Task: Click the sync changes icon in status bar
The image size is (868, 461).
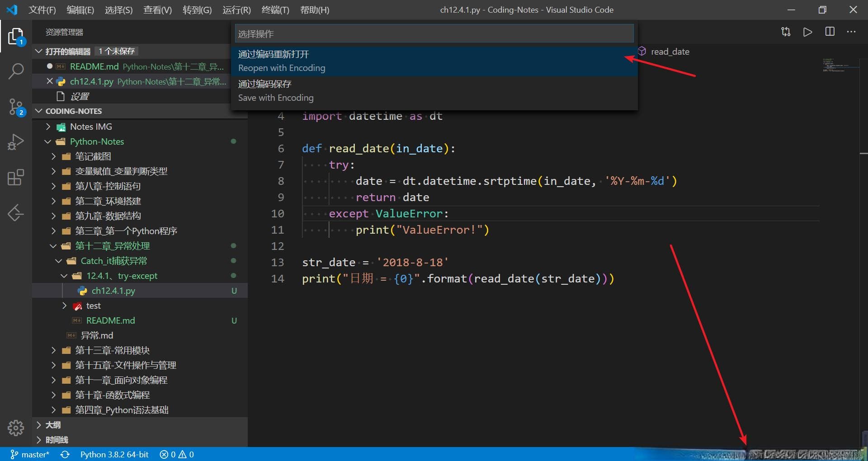Action: (65, 454)
